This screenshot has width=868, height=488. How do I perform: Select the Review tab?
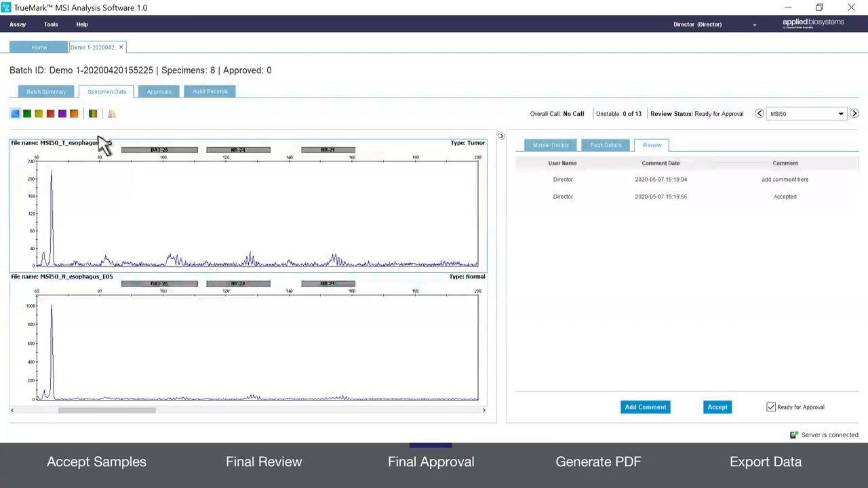652,145
